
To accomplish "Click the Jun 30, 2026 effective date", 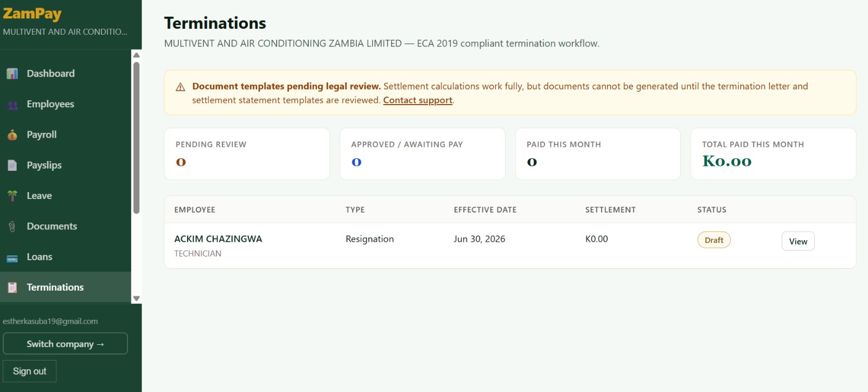I will [x=480, y=239].
